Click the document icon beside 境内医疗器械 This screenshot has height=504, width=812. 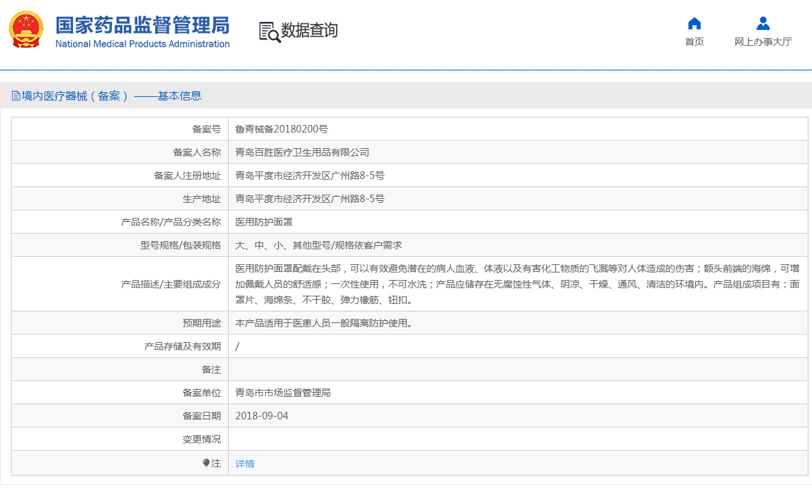click(x=16, y=96)
